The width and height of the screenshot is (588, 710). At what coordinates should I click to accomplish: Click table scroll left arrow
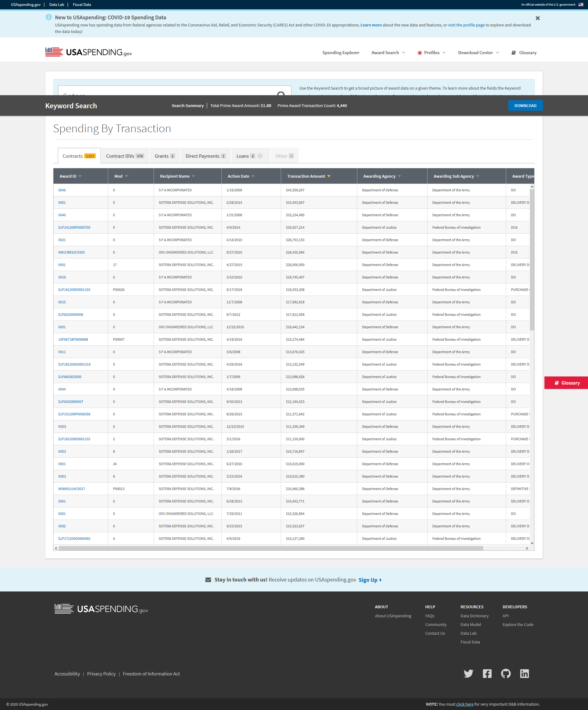(x=56, y=549)
